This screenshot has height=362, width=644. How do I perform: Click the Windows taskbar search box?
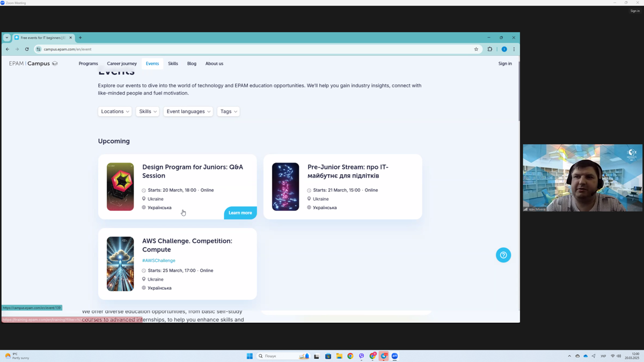[x=283, y=356]
